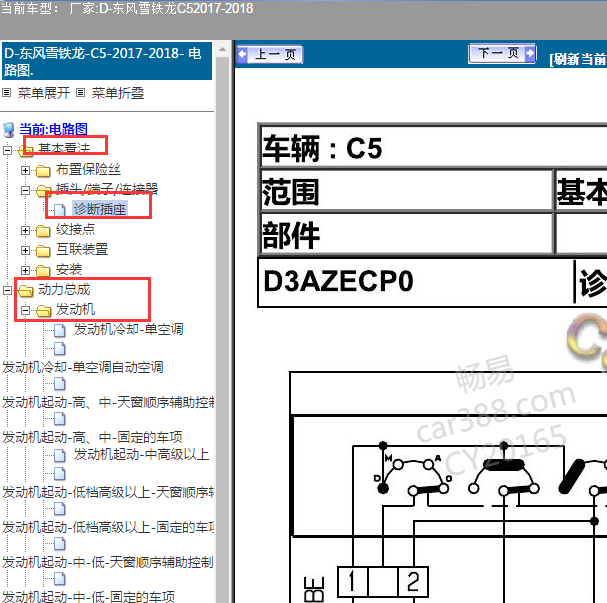
Task: Select the 插头/端子/连接器 tree item
Action: (107, 189)
